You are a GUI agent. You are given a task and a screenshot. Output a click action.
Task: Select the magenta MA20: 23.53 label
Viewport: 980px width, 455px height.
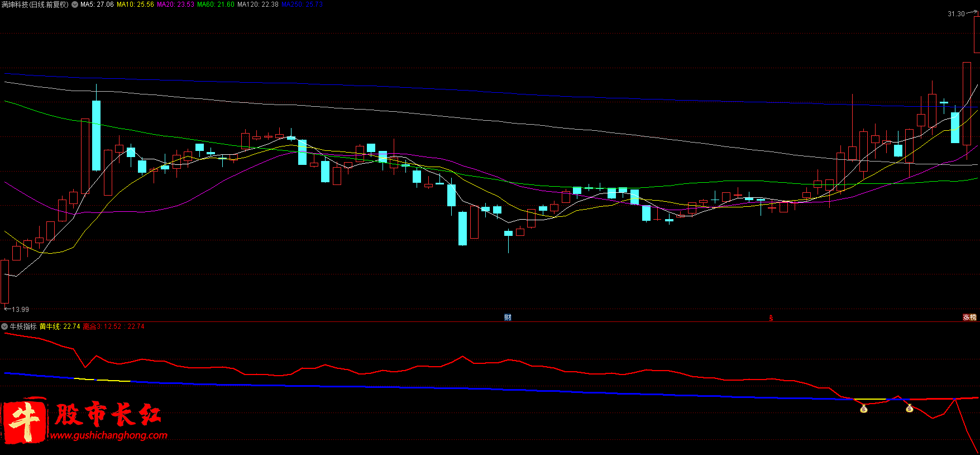(176, 4)
